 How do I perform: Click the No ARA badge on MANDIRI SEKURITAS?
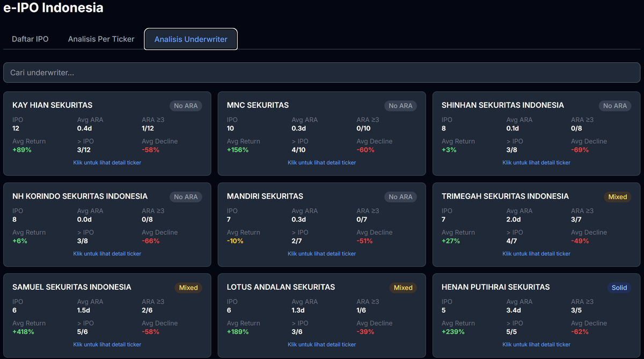point(400,197)
